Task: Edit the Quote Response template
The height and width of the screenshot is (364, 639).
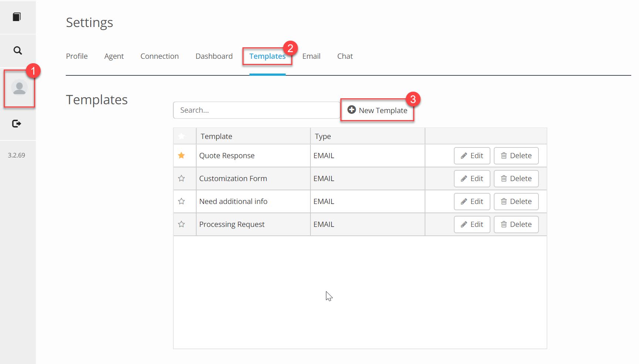Action: (x=472, y=156)
